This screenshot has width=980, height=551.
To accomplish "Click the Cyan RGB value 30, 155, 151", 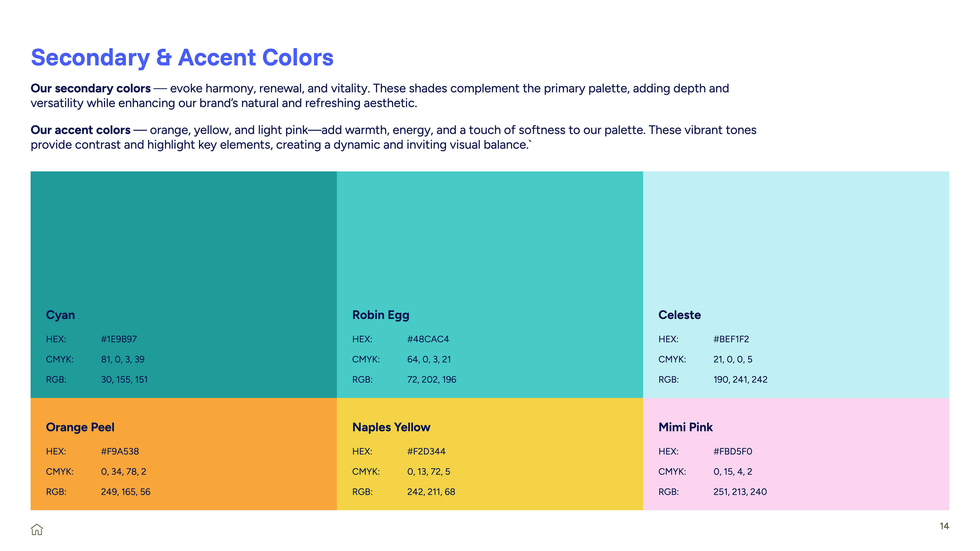I will click(124, 380).
